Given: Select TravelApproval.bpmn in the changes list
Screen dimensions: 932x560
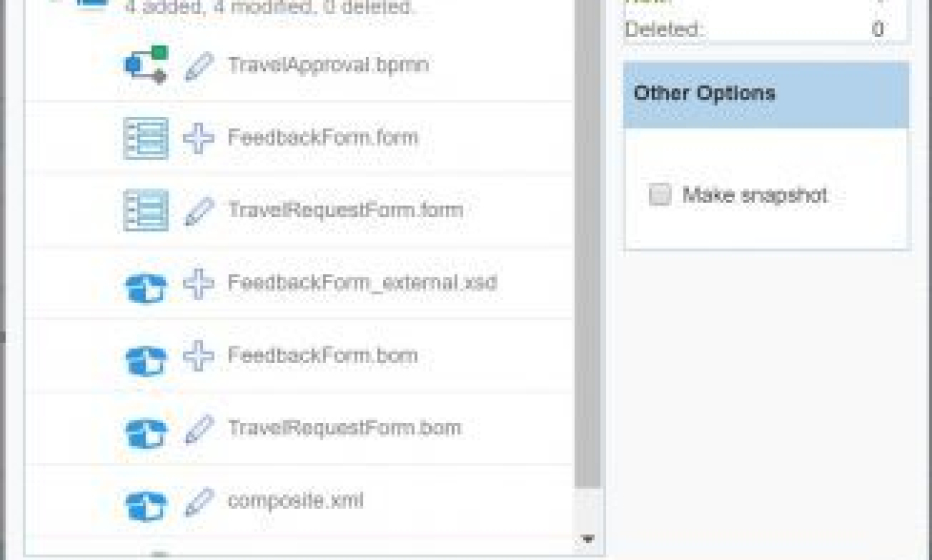Looking at the screenshot, I should (328, 64).
